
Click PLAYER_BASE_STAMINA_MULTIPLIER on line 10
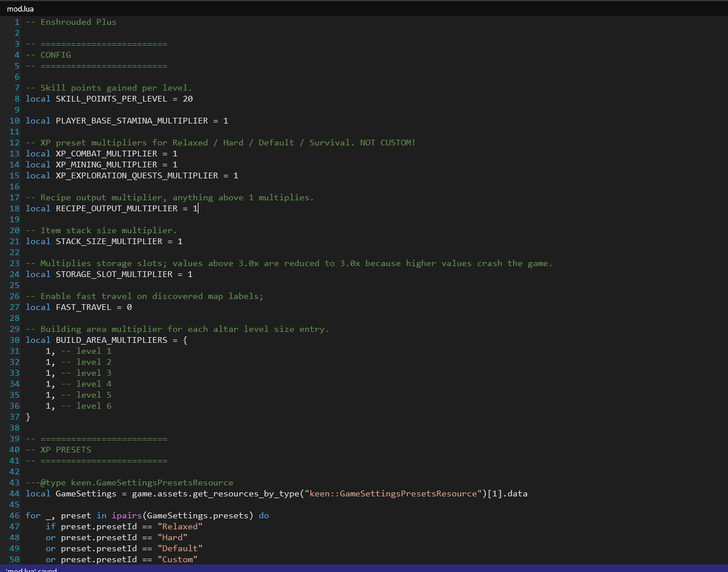point(132,121)
